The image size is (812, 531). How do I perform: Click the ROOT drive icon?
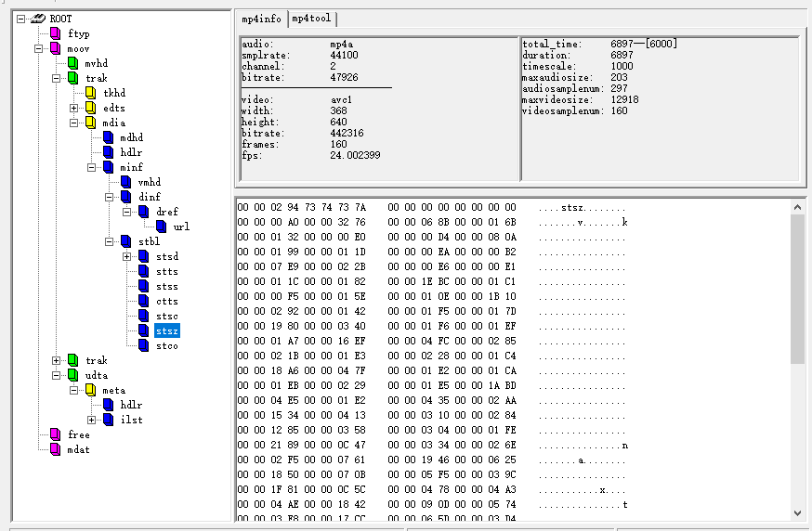click(38, 19)
